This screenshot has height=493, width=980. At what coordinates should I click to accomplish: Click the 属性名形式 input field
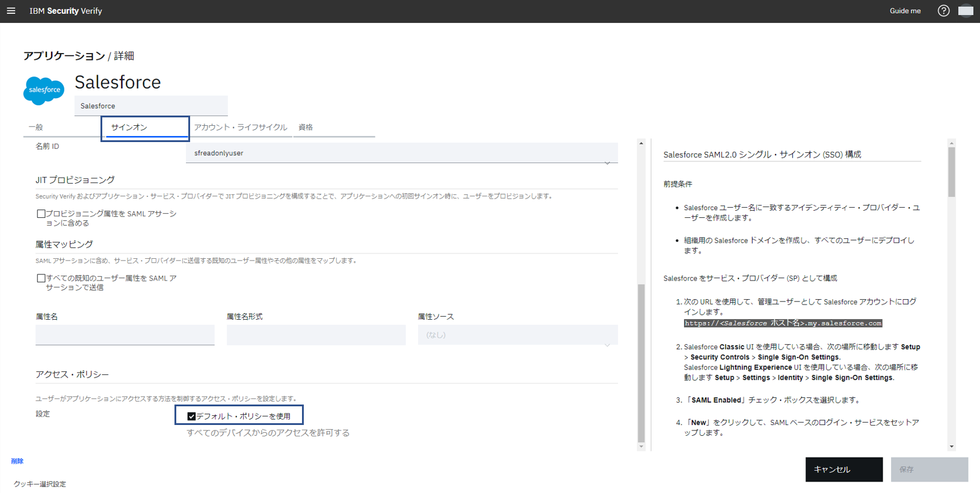(x=316, y=335)
